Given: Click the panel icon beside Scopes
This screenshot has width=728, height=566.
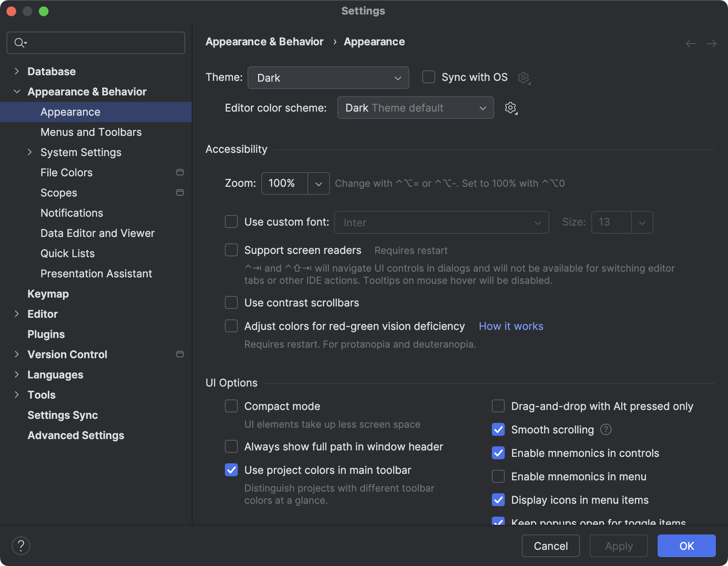Looking at the screenshot, I should (180, 192).
